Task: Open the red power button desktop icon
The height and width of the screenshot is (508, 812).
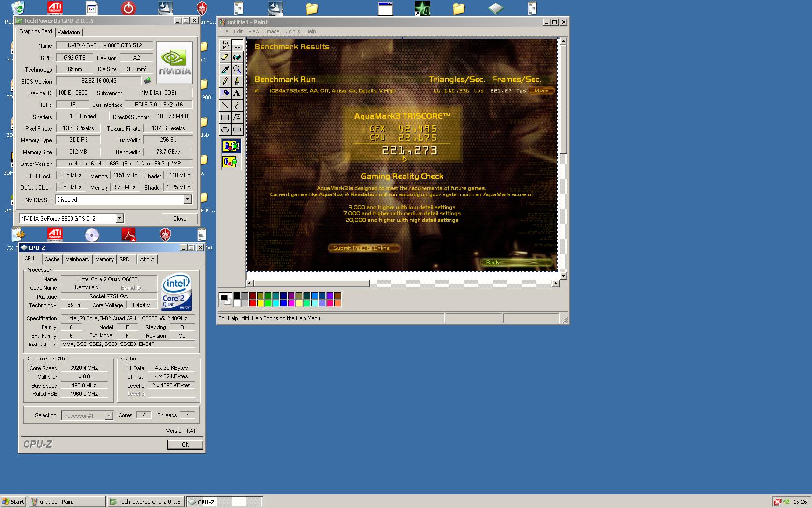Action: [128, 8]
